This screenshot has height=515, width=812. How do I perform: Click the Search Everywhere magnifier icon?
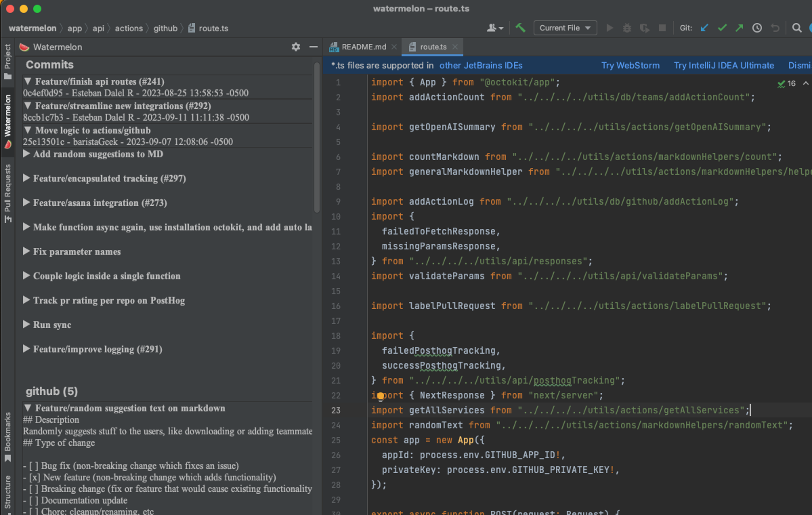(797, 28)
